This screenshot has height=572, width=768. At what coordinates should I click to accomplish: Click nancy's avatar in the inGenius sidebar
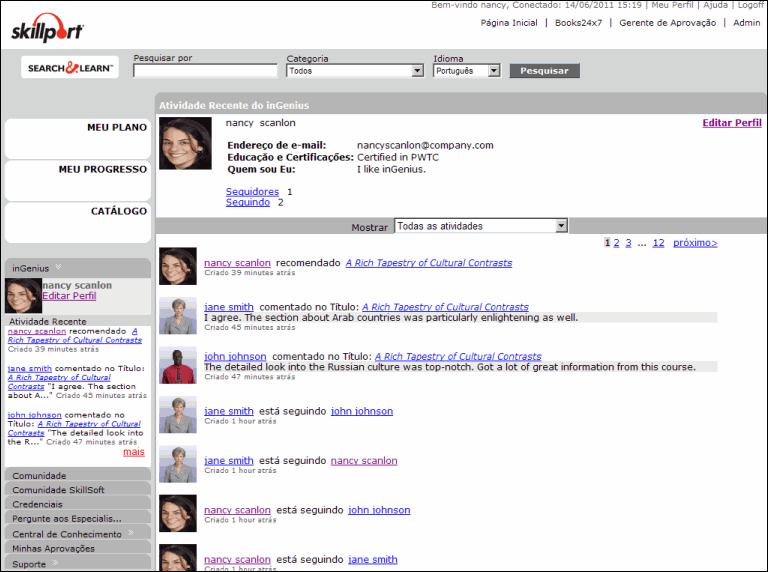(23, 296)
